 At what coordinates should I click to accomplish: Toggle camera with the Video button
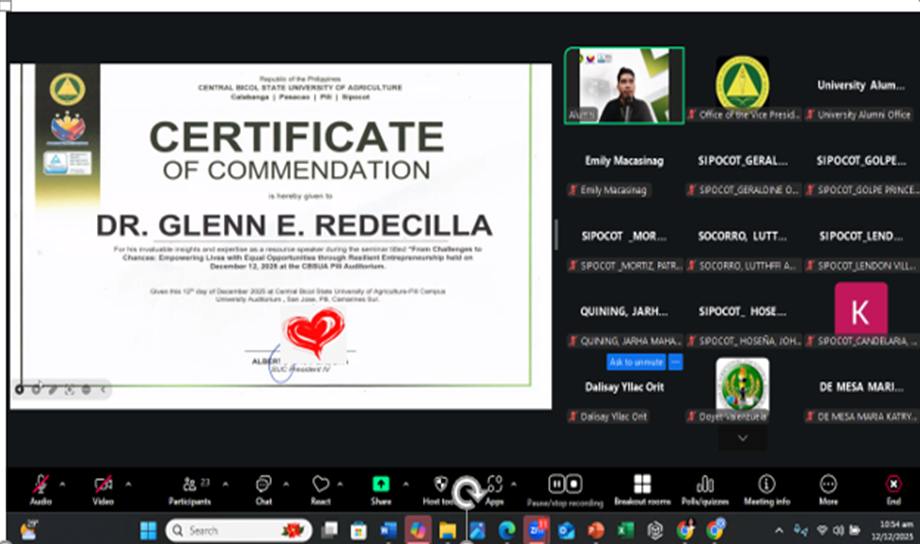[103, 486]
